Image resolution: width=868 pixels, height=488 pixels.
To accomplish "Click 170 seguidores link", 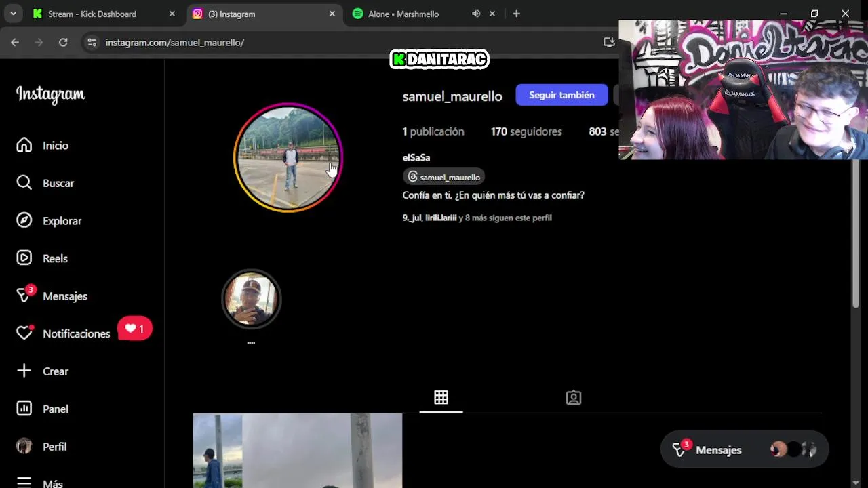I will click(x=526, y=131).
